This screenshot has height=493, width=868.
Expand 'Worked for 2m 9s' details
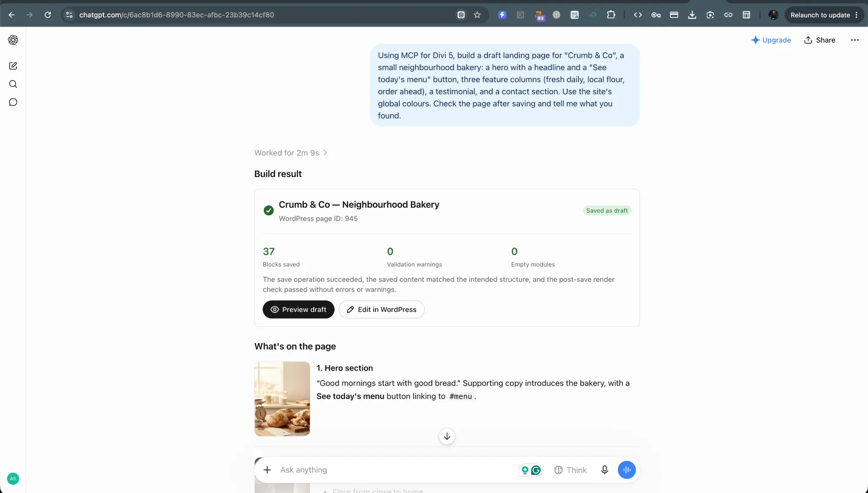290,153
